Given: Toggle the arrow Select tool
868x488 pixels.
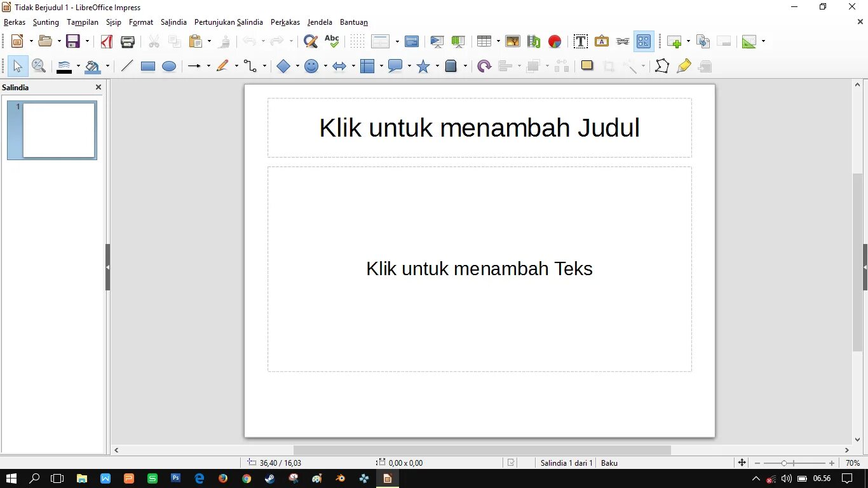Looking at the screenshot, I should [x=18, y=66].
